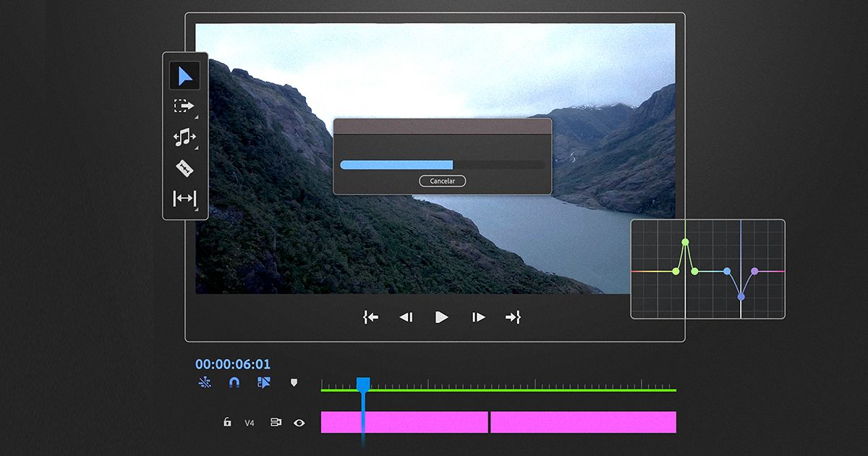
Task: Select the lowest blue curve point
Action: 741,297
